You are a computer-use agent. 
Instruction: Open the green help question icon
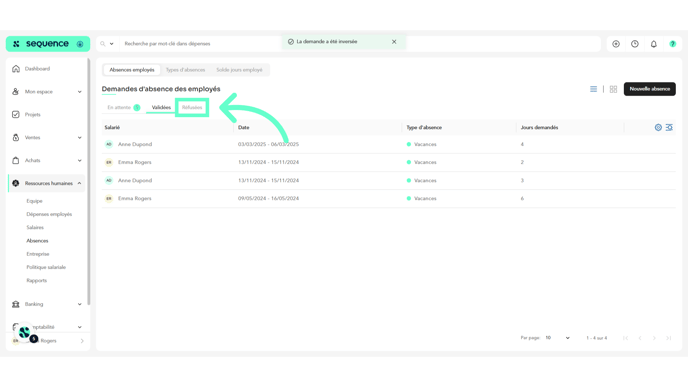673,44
